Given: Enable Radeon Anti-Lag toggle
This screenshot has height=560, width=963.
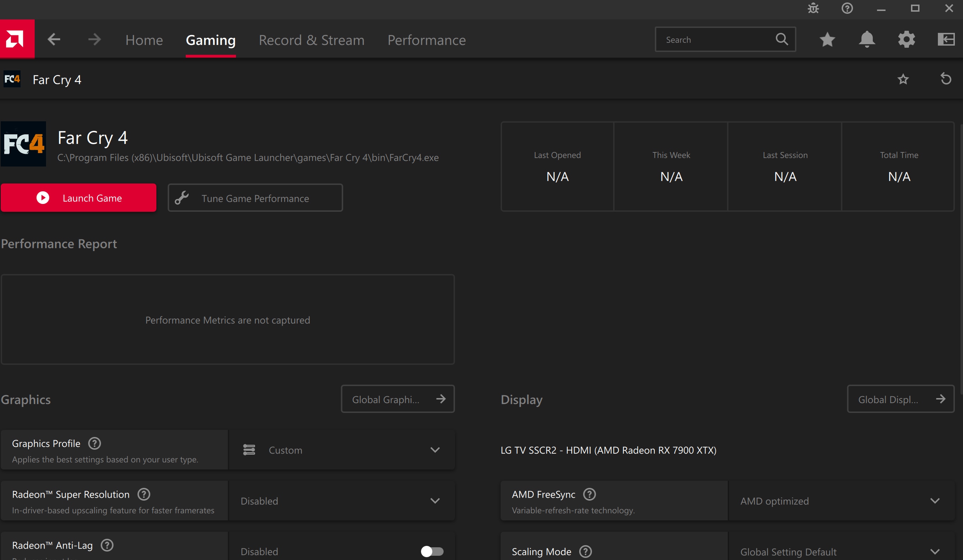Looking at the screenshot, I should coord(432,551).
